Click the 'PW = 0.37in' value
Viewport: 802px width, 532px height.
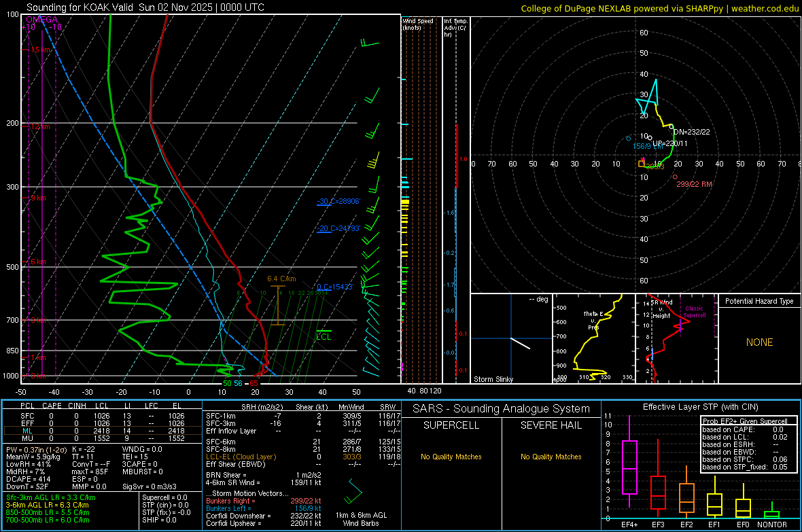pyautogui.click(x=36, y=450)
